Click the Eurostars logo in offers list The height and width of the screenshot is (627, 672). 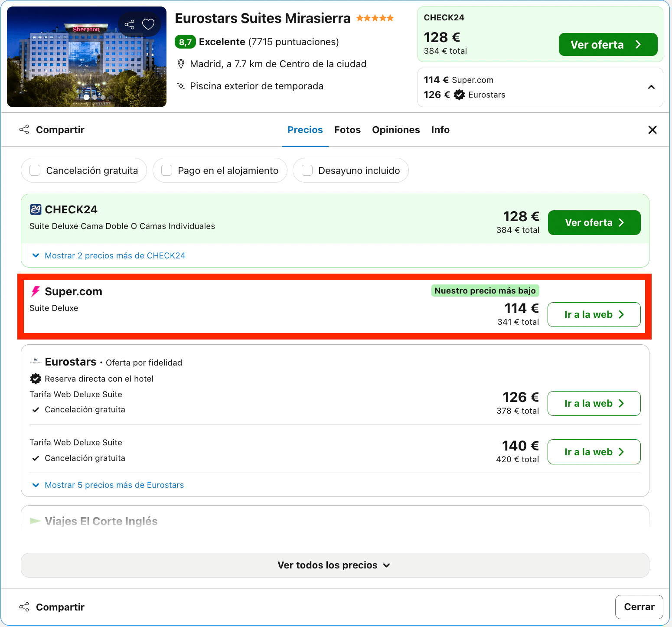pos(36,362)
